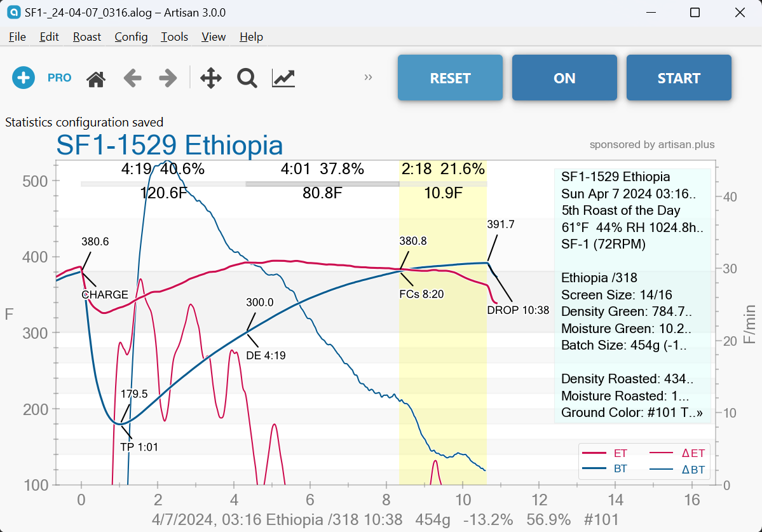Image resolution: width=762 pixels, height=532 pixels.
Task: Click the START button
Action: coord(679,78)
